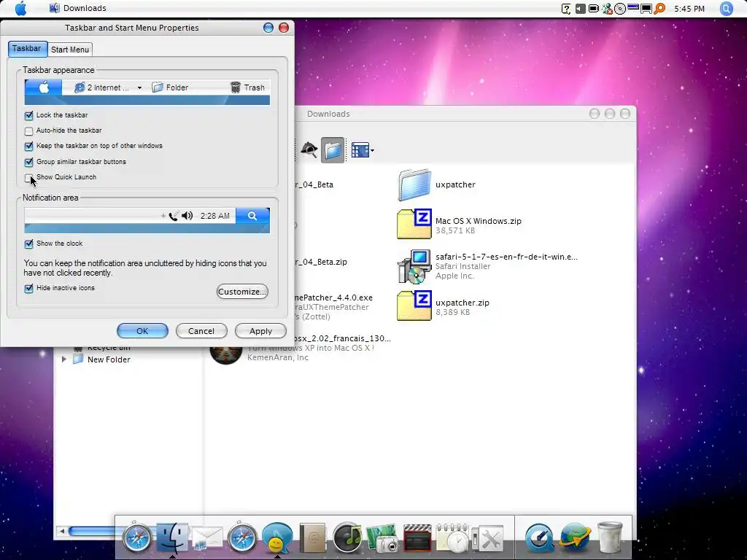Click the muted speaker volume tray icon
The height and width of the screenshot is (560, 747).
tap(580, 9)
